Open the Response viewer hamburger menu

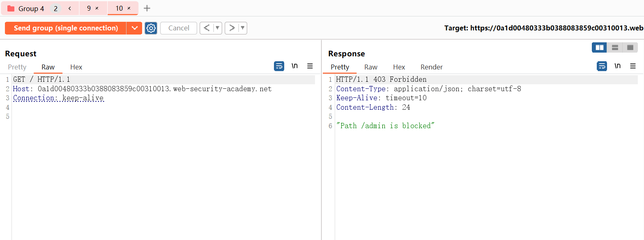(633, 66)
